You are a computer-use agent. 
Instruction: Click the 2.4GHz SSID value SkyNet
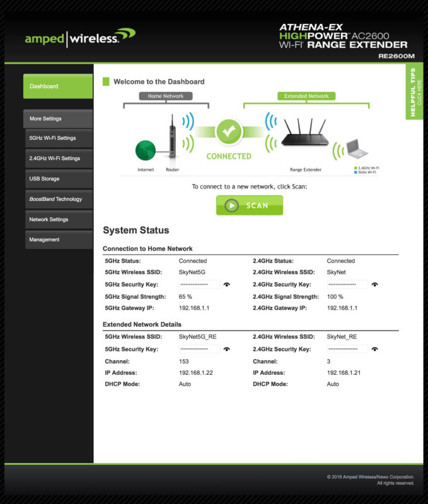pyautogui.click(x=337, y=272)
